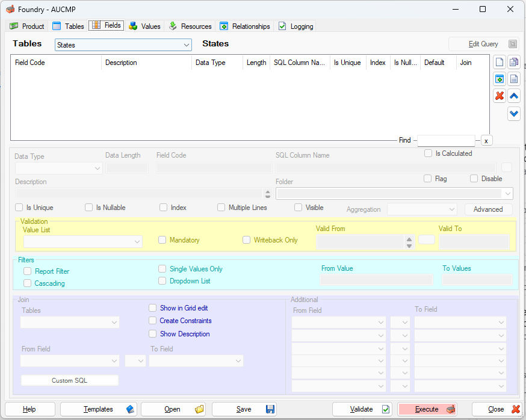The height and width of the screenshot is (420, 526).
Task: Click the red Execute button
Action: [x=427, y=409]
